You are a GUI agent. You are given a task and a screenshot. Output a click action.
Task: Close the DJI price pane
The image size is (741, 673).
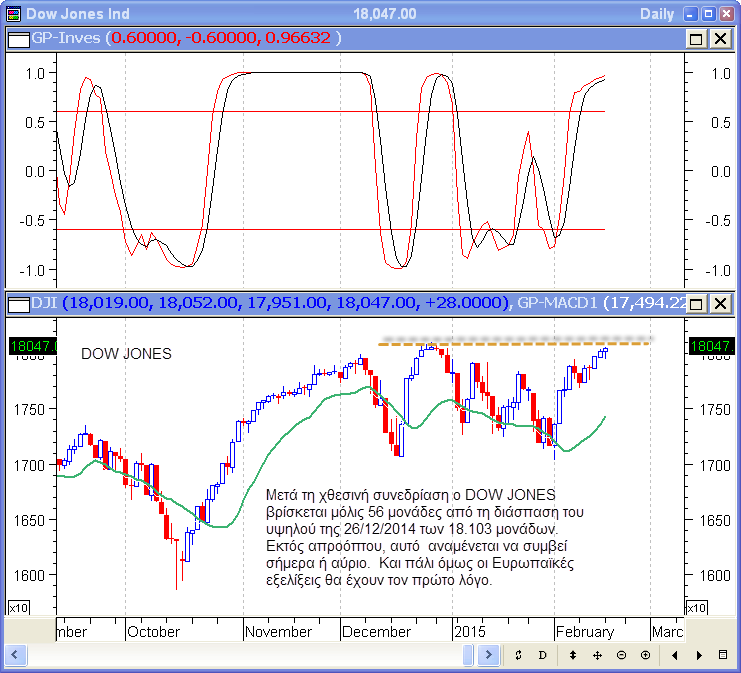click(721, 303)
